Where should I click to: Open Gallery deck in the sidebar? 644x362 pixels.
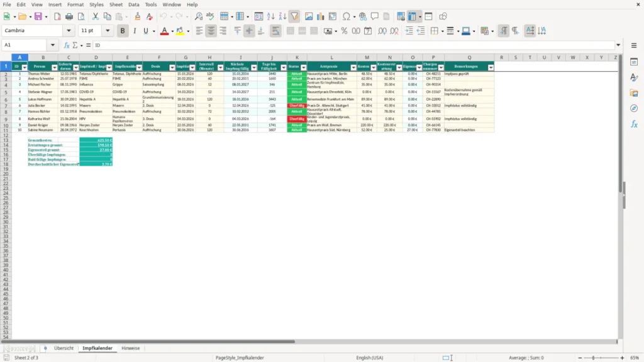[634, 93]
